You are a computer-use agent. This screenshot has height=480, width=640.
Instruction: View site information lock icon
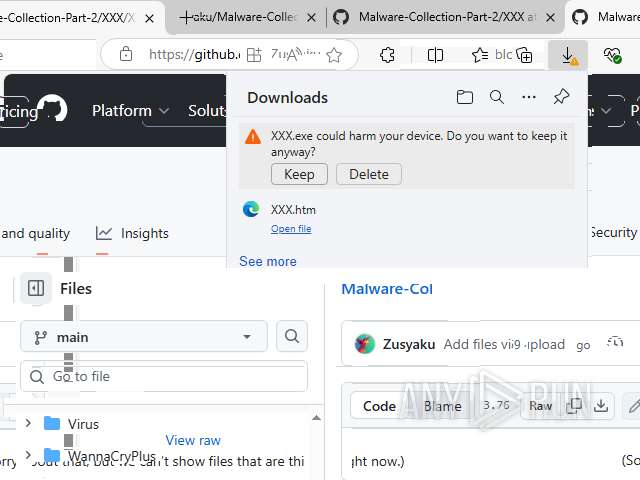click(x=126, y=54)
